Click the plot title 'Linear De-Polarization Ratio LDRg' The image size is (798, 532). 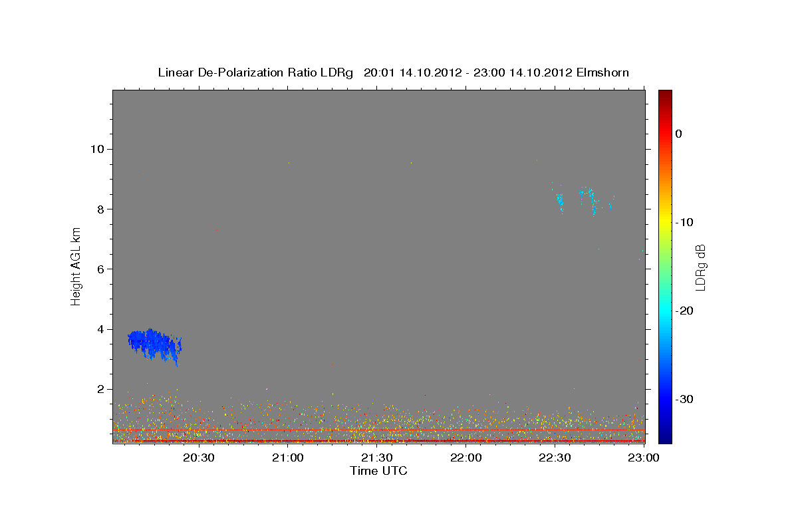coord(255,72)
